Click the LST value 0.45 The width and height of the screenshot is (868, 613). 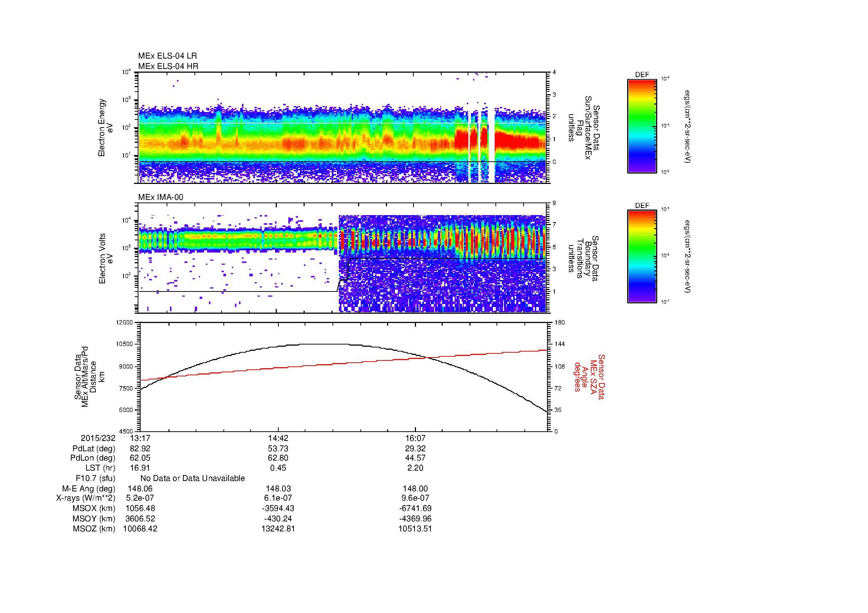click(278, 468)
